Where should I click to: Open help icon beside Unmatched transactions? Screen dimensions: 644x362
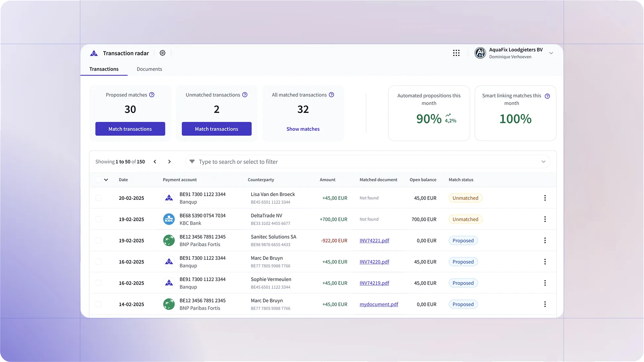tap(245, 95)
